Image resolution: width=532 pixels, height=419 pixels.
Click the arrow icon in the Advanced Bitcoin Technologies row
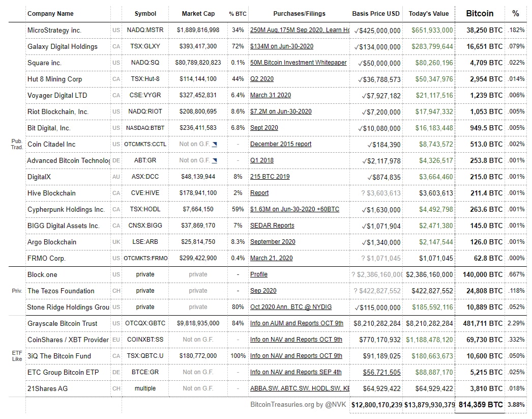(215, 160)
